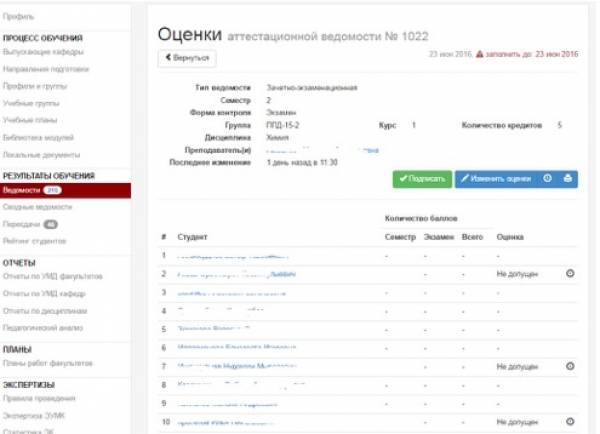This screenshot has width=600, height=434.
Task: Open Отчеты по УМД факультетов
Action: [53, 276]
